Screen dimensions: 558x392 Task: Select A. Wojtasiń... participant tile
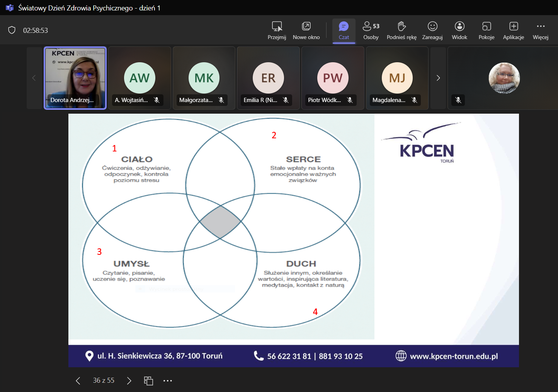click(139, 78)
